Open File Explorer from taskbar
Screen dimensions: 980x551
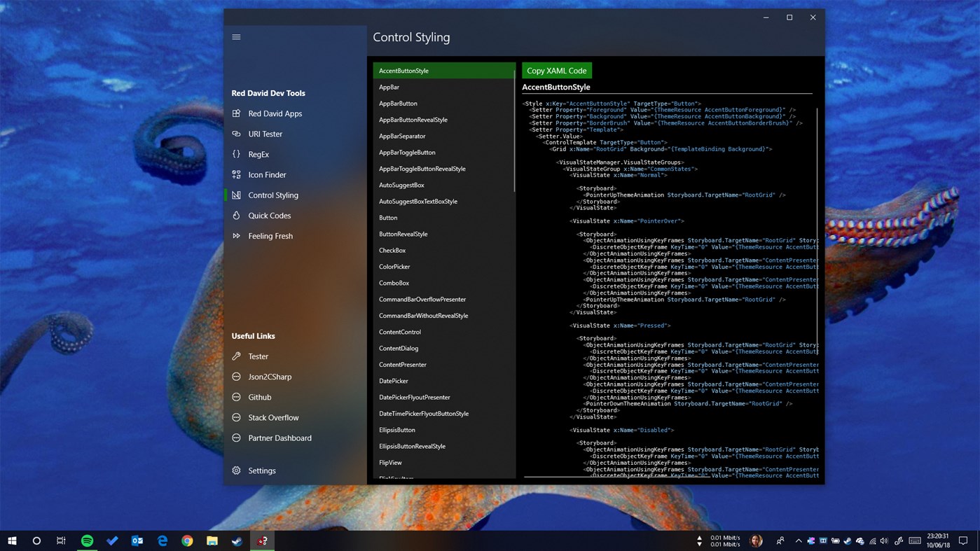coord(212,540)
